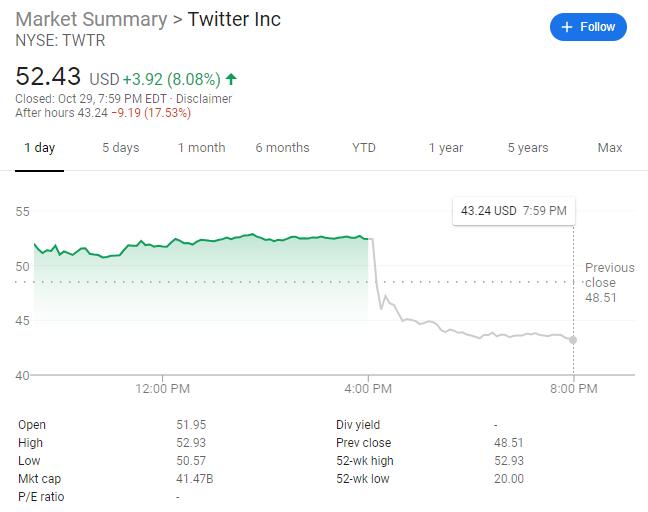Click the Previous close 48.51 label
This screenshot has height=512, width=648.
tap(610, 282)
